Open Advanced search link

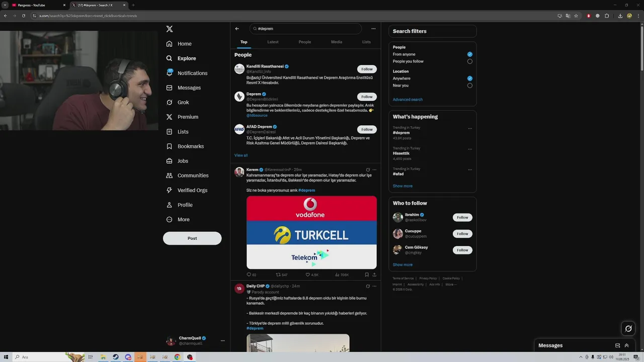click(x=408, y=100)
